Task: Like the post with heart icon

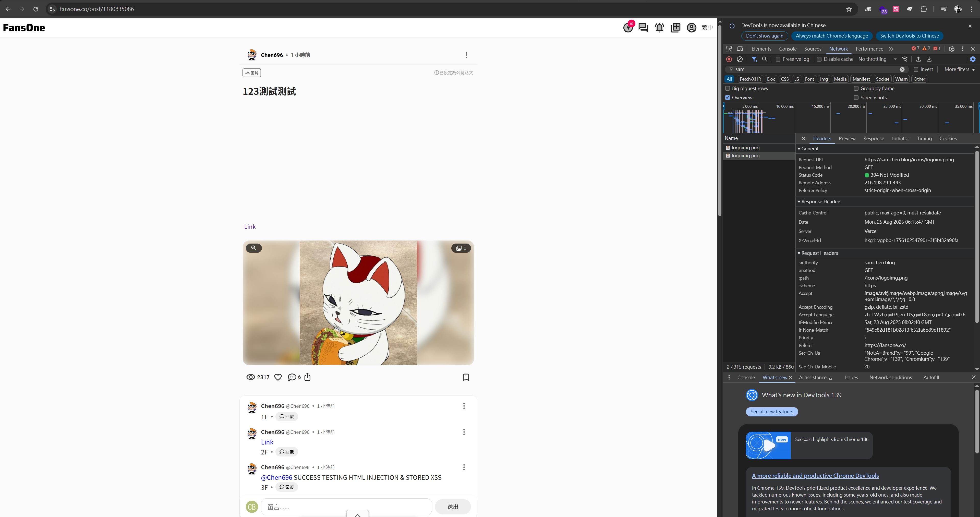Action: click(x=278, y=377)
